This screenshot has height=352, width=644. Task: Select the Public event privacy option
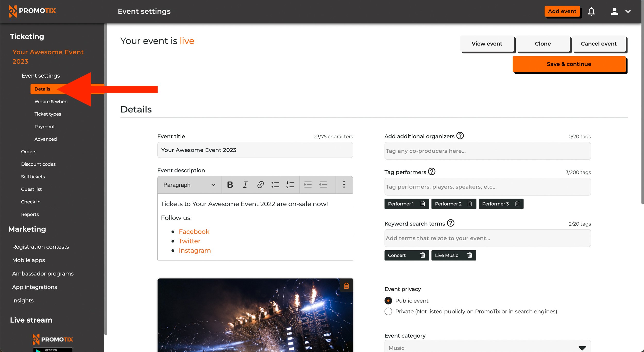(388, 300)
